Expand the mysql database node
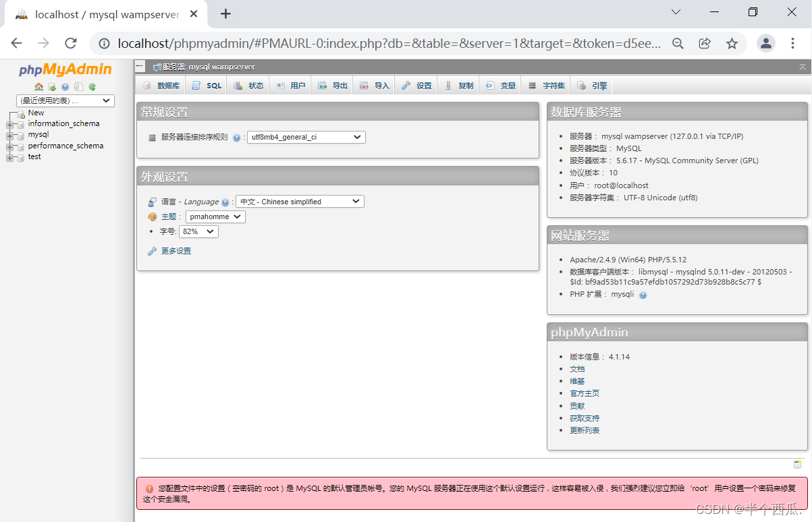 (9, 136)
